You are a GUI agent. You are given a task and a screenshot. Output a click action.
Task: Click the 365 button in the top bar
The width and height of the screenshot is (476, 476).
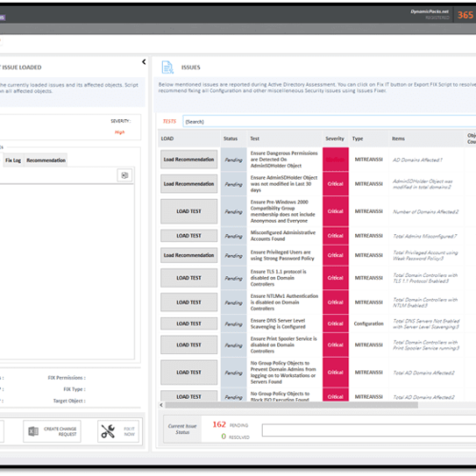[466, 15]
